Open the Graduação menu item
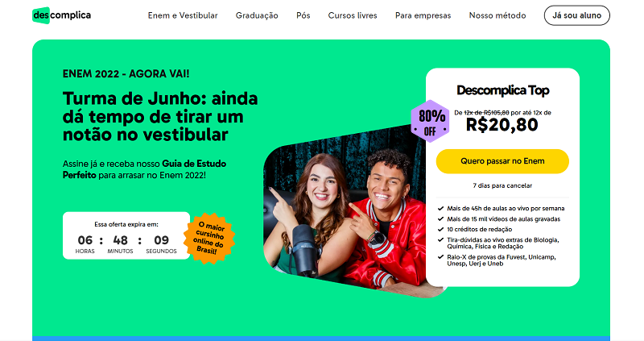Image resolution: width=644 pixels, height=341 pixels. [257, 15]
